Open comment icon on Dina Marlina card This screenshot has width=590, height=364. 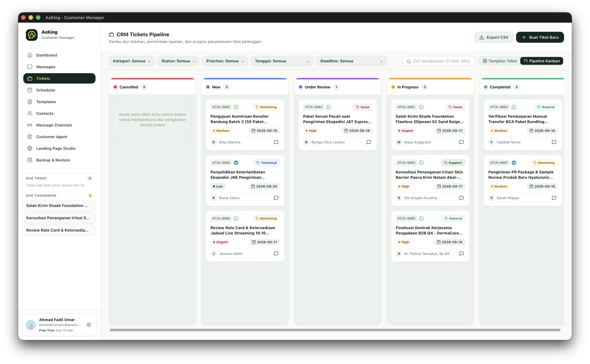(x=276, y=142)
